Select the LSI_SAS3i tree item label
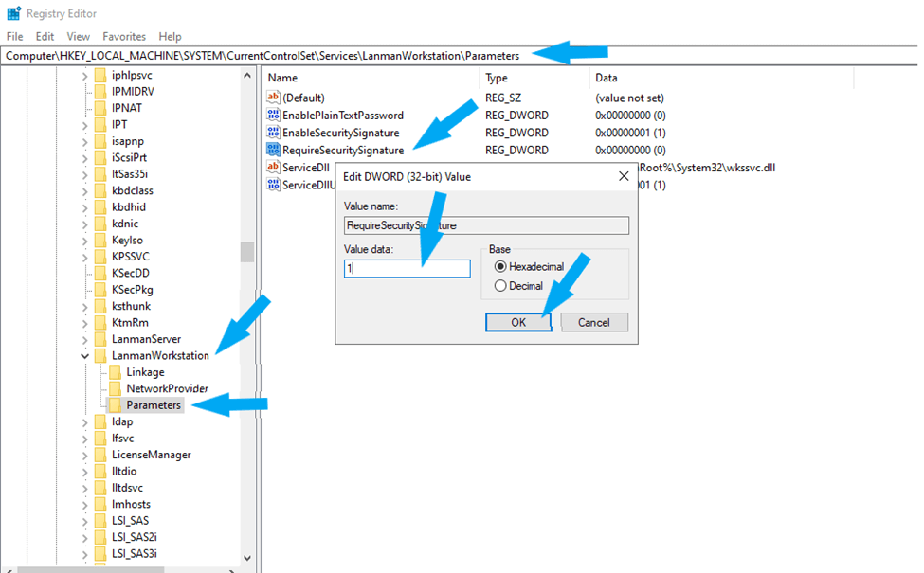Screen dimensions: 924x573 click(135, 553)
